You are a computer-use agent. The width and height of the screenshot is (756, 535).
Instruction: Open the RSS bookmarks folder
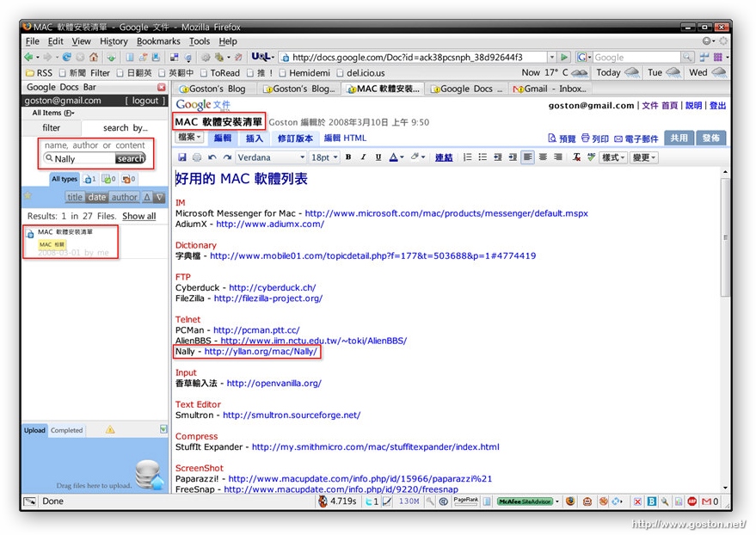click(x=39, y=73)
